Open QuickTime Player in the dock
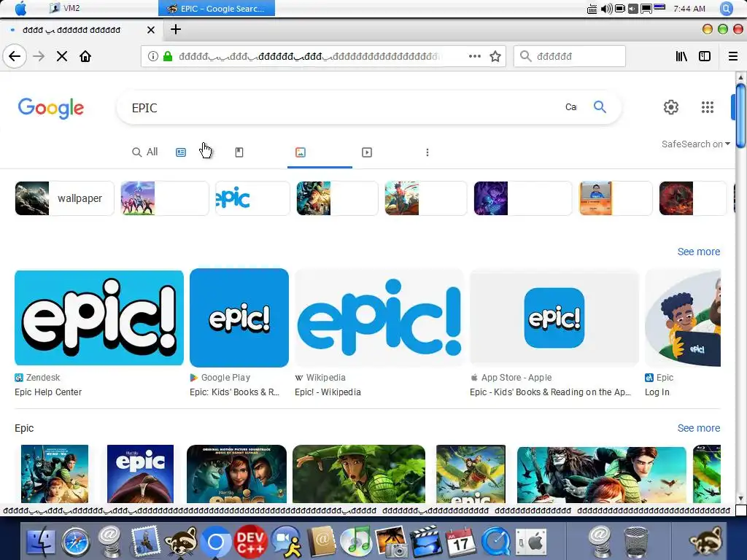Viewport: 747px width, 560px height. click(x=495, y=542)
